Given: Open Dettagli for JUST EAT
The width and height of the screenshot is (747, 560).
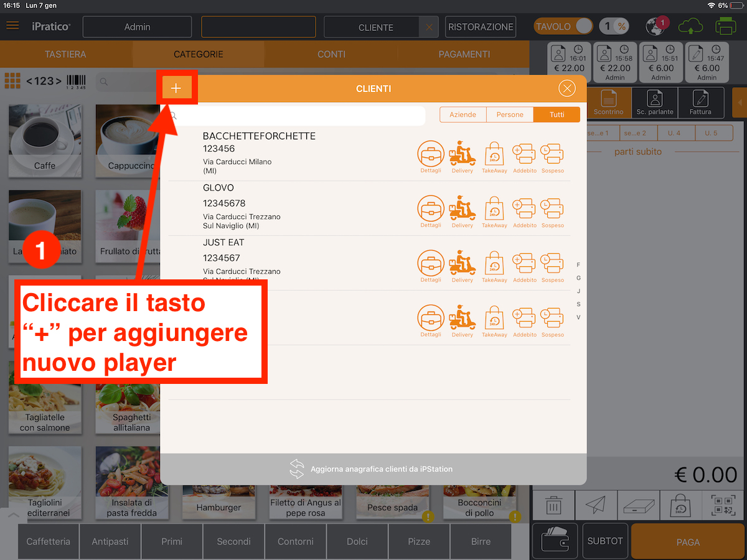Looking at the screenshot, I should 431,266.
